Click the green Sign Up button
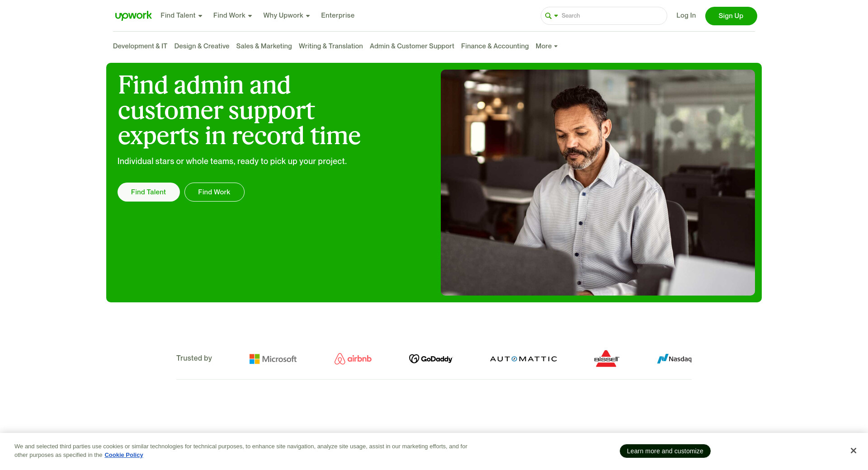Image resolution: width=868 pixels, height=470 pixels. click(731, 16)
